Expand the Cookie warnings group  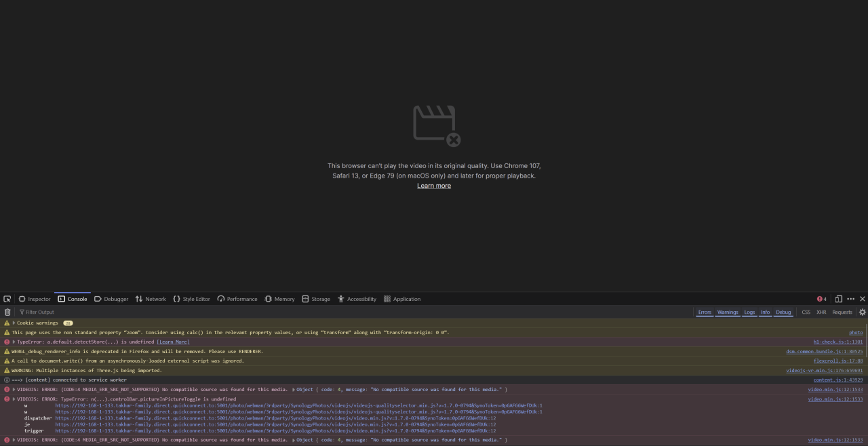tap(14, 323)
